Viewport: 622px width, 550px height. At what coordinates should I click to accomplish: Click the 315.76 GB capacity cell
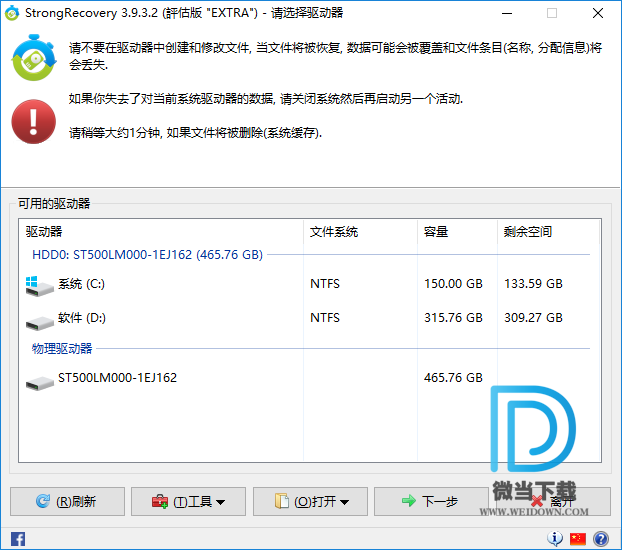(x=453, y=318)
